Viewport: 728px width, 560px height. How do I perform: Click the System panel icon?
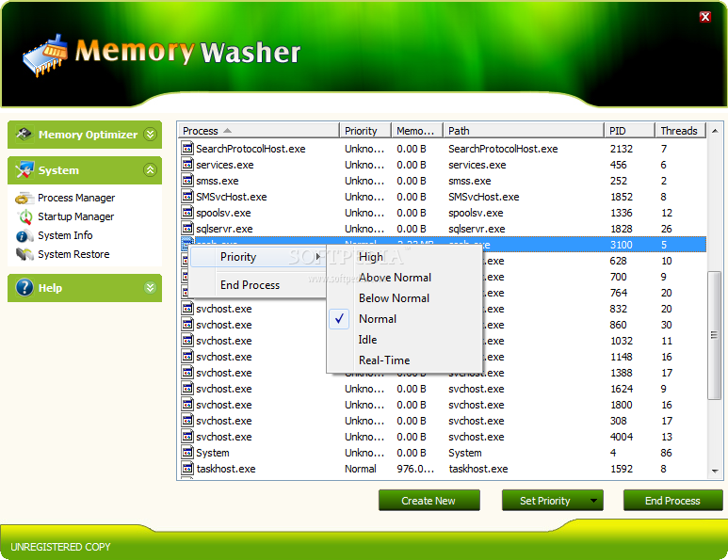pos(24,170)
